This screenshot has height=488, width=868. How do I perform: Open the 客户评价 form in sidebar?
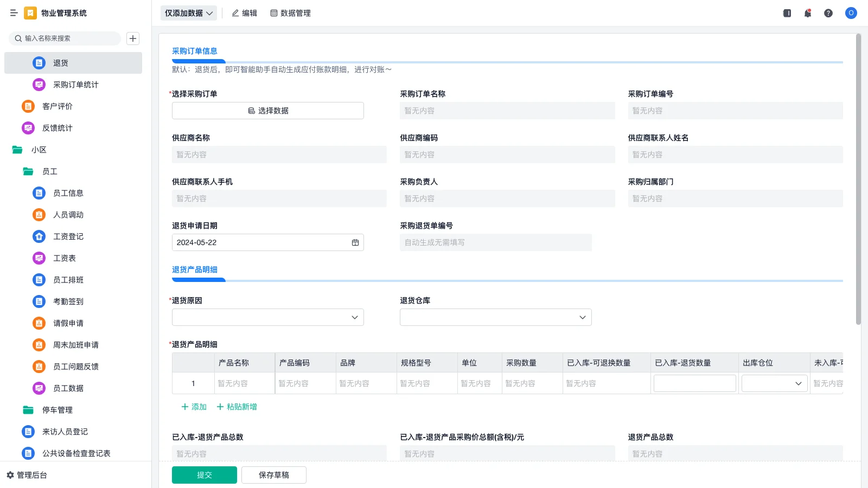tap(56, 106)
